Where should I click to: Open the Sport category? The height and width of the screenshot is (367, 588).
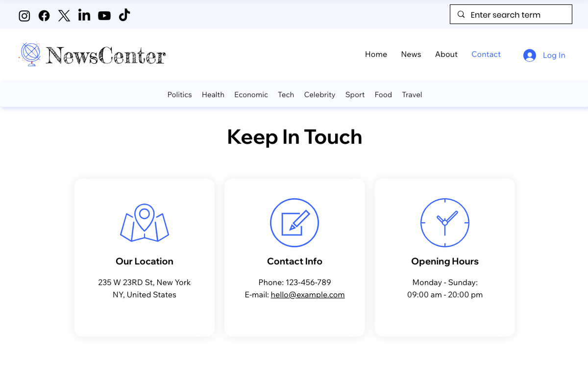point(355,95)
